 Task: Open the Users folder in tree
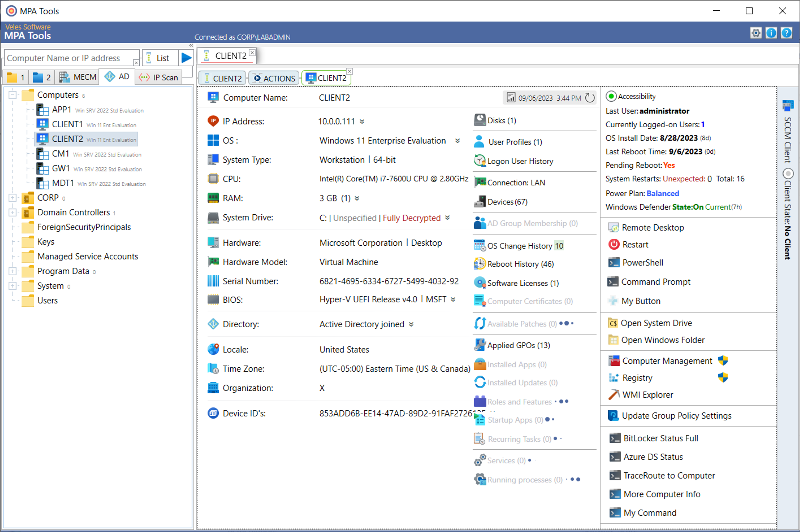(40, 300)
